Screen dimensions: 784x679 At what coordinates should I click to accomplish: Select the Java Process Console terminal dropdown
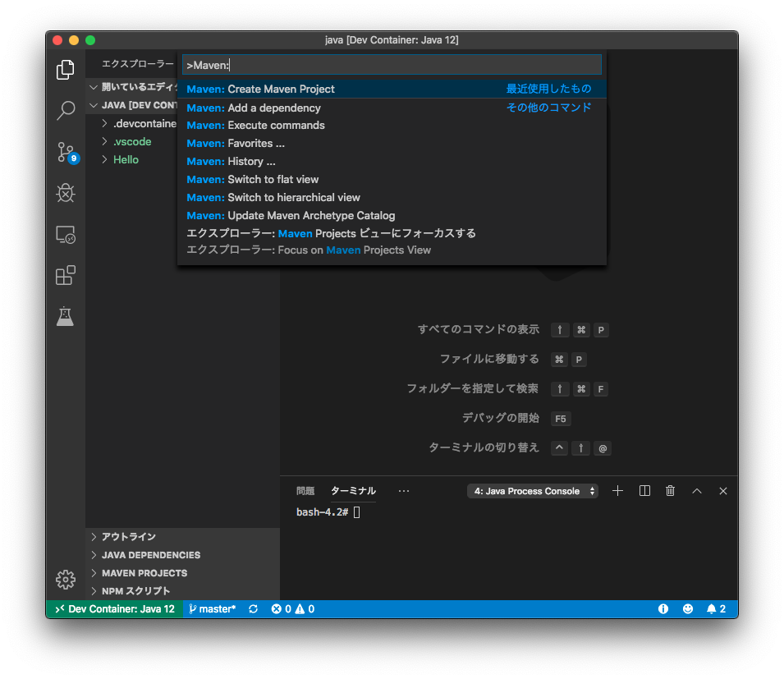533,491
